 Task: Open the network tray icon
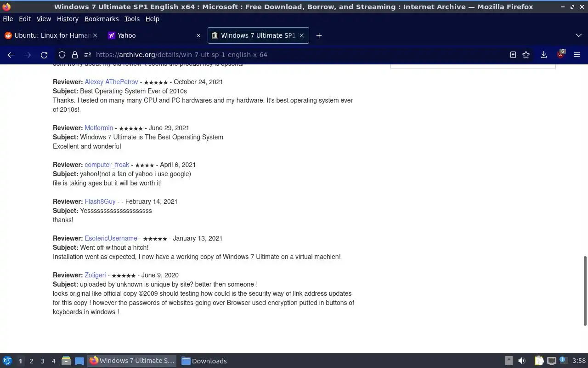(552, 361)
